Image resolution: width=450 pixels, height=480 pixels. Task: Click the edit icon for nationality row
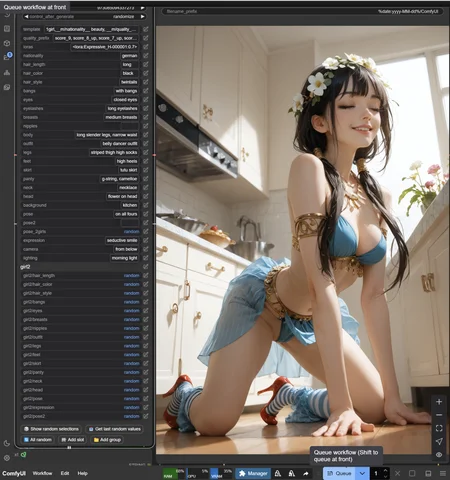[146, 56]
